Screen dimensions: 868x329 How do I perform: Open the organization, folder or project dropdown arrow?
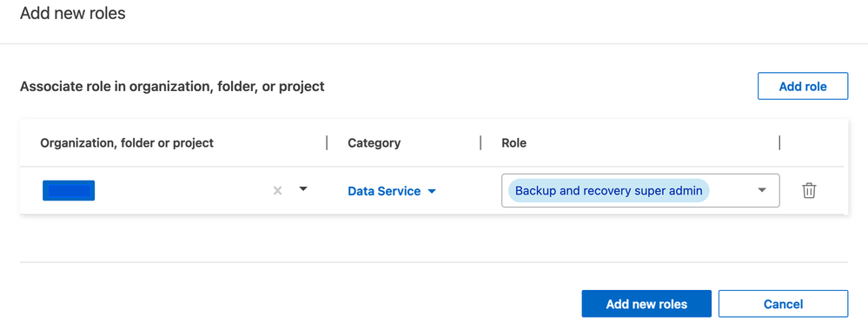pos(303,189)
